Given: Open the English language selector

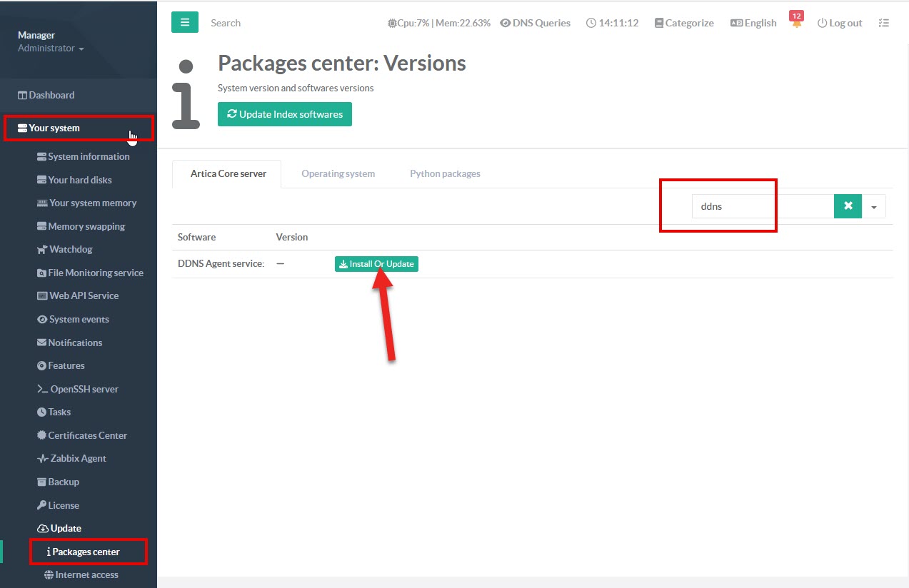Looking at the screenshot, I should coord(753,23).
